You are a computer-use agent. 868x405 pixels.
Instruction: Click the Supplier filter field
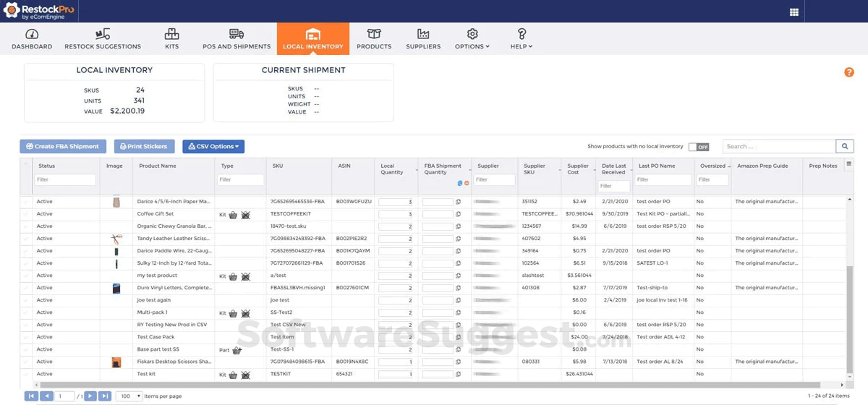[495, 179]
